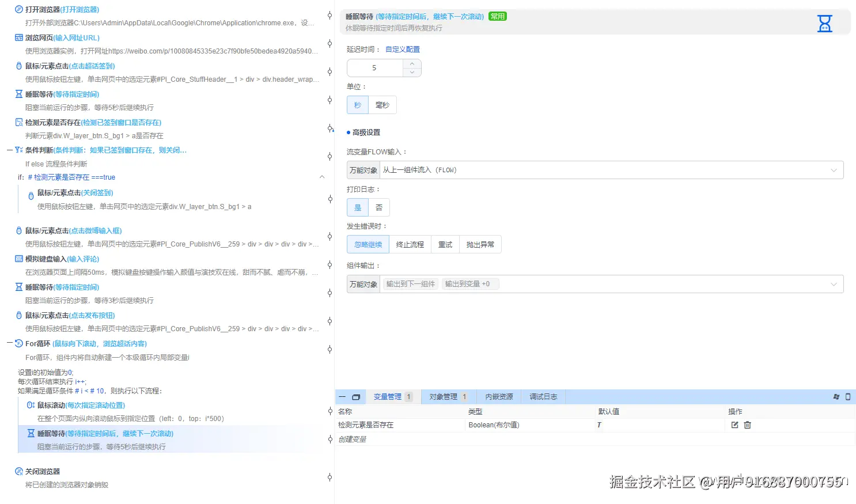Click the 关闭浏览器 step icon
856x504 pixels.
(x=19, y=472)
